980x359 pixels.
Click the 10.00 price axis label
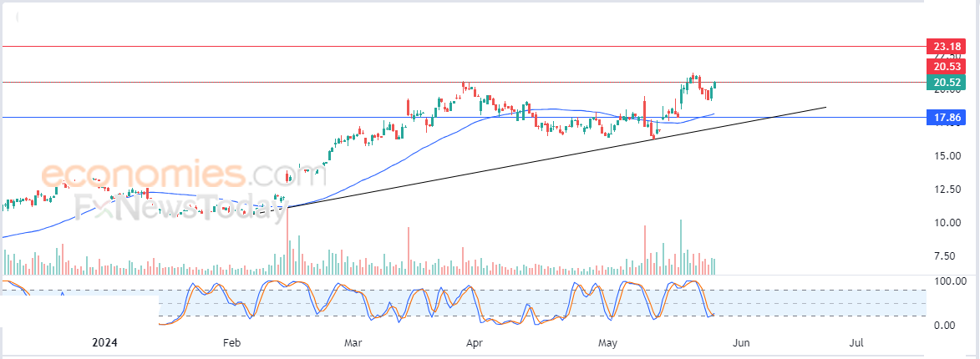pos(947,222)
